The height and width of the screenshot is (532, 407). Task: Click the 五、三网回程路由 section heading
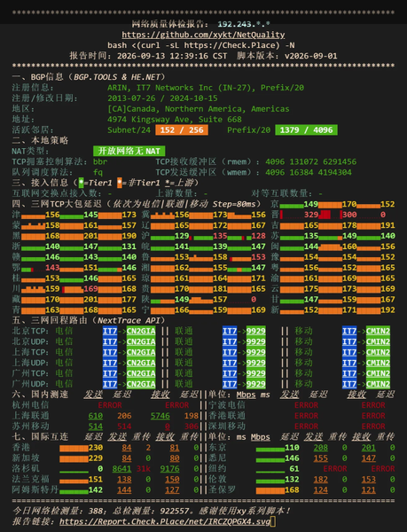[x=89, y=321]
